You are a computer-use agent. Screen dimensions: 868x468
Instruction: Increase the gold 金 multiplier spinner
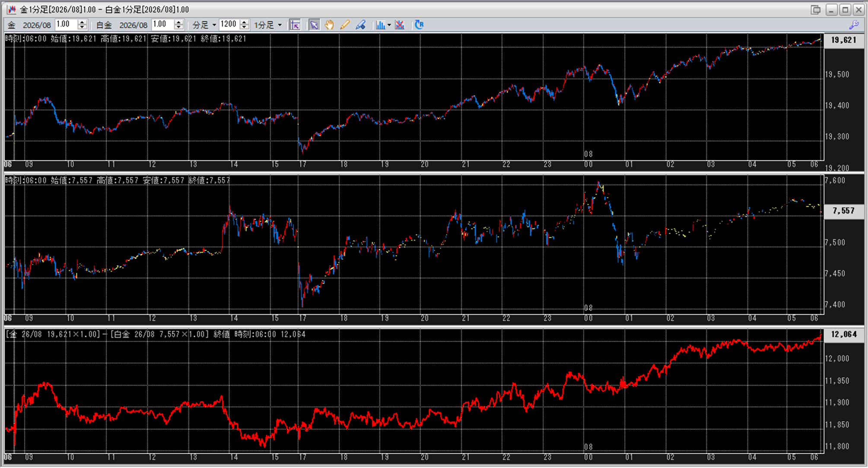pos(82,22)
